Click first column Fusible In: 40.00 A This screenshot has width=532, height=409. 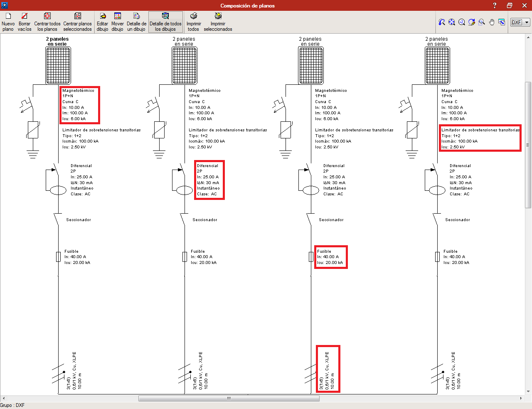75,257
